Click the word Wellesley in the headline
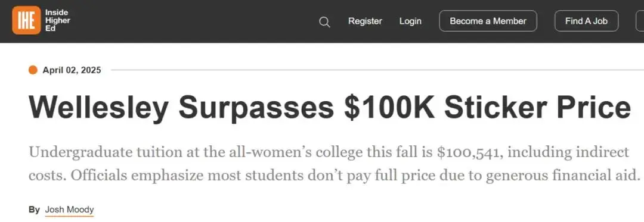The height and width of the screenshot is (222, 644). pyautogui.click(x=98, y=108)
